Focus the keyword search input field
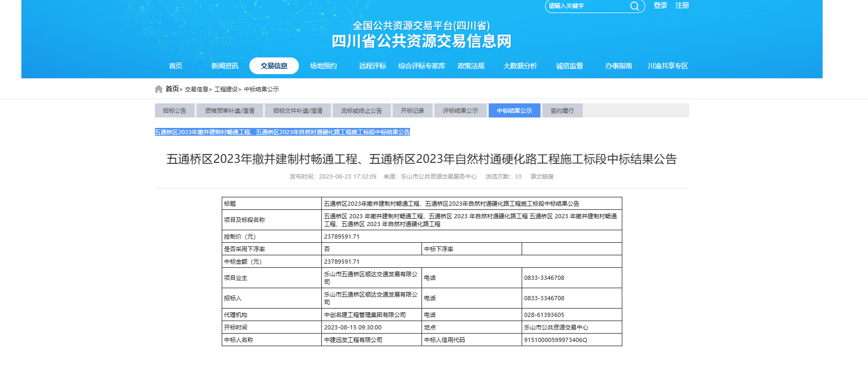Viewport: 868px width, 390px height. tap(587, 6)
